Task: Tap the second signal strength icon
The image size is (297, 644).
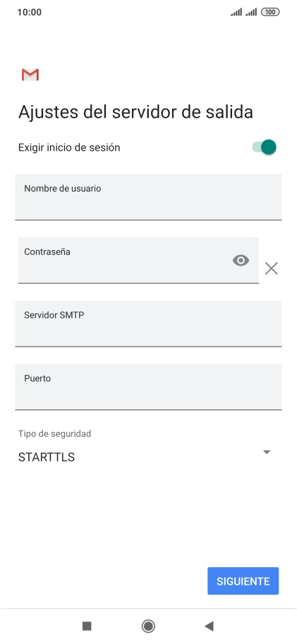Action: 251,12
